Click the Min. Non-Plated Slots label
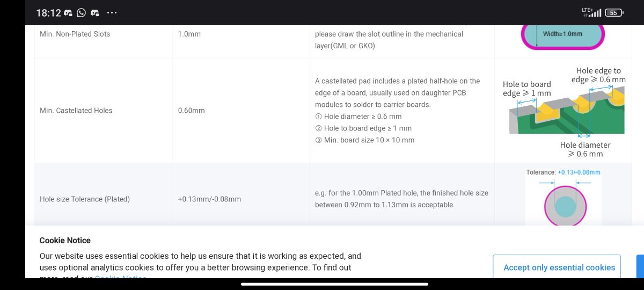 click(75, 34)
